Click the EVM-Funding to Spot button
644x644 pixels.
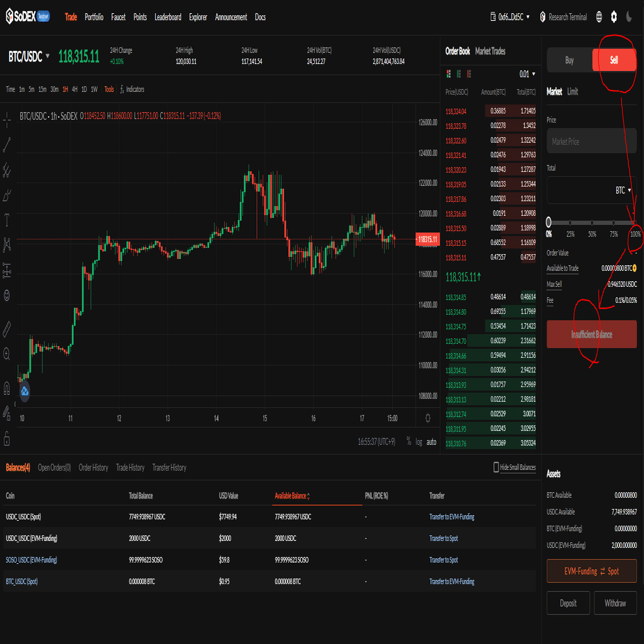tap(591, 571)
